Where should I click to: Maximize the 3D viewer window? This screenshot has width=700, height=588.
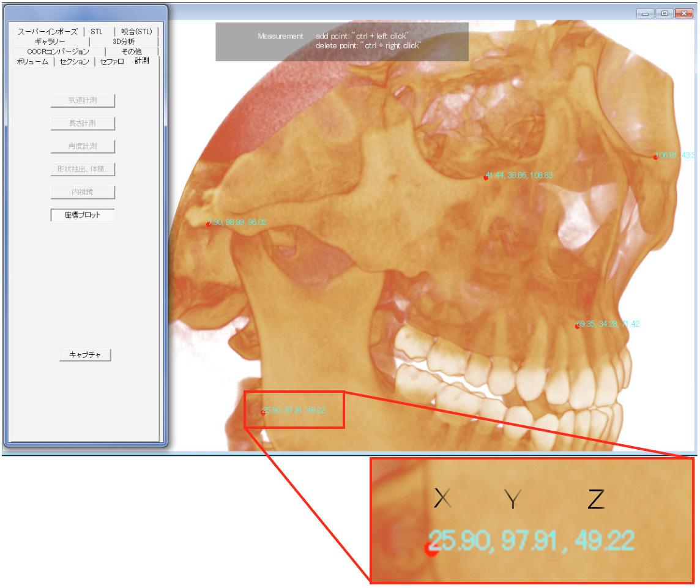click(x=665, y=13)
